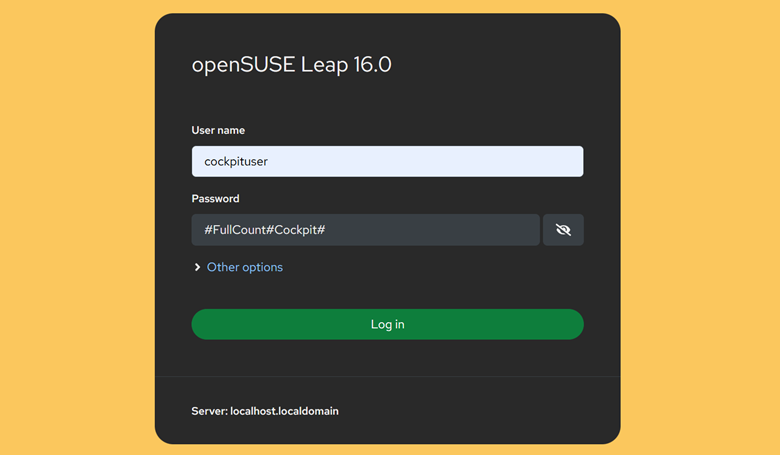This screenshot has height=455, width=780.
Task: Focus the User name input field
Action: (388, 161)
